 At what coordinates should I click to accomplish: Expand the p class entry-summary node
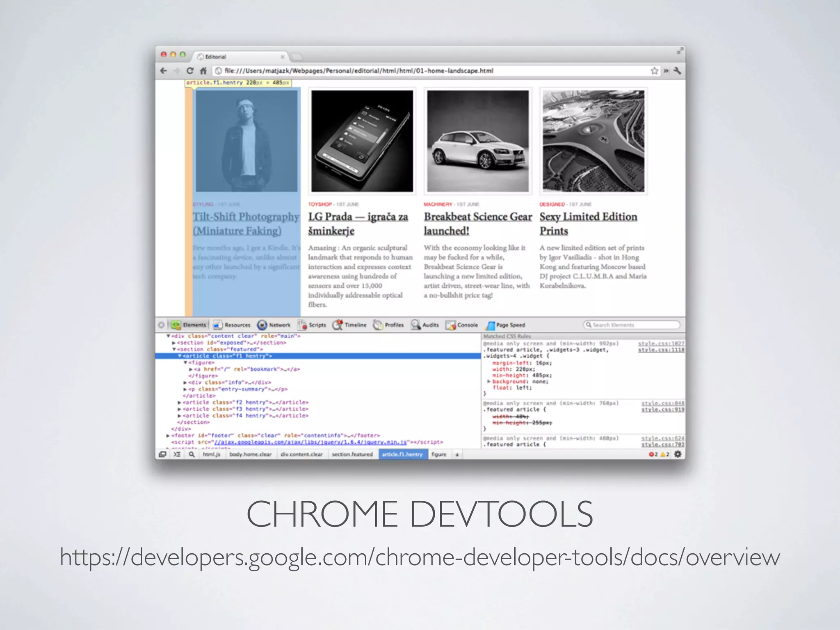185,389
